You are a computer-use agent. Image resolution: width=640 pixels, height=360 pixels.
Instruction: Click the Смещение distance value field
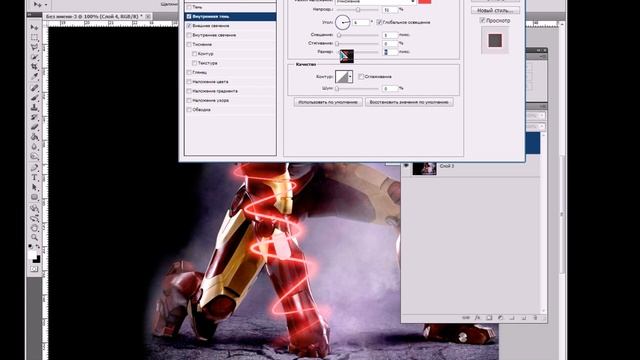[x=390, y=35]
